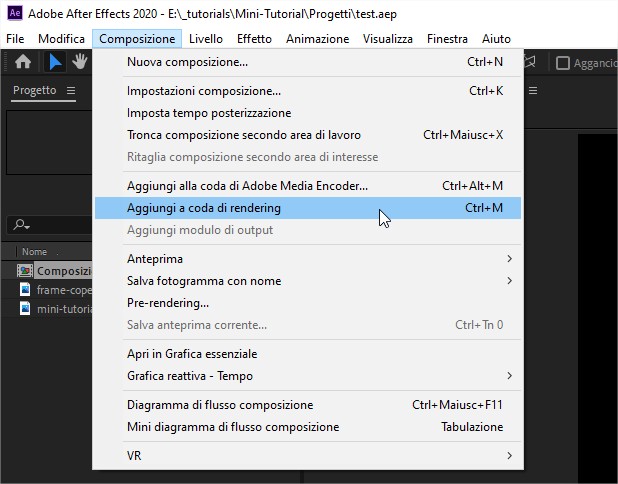This screenshot has height=484, width=618.
Task: Click Aggiungi alla coda di Adobe Media Encoder
Action: [247, 186]
